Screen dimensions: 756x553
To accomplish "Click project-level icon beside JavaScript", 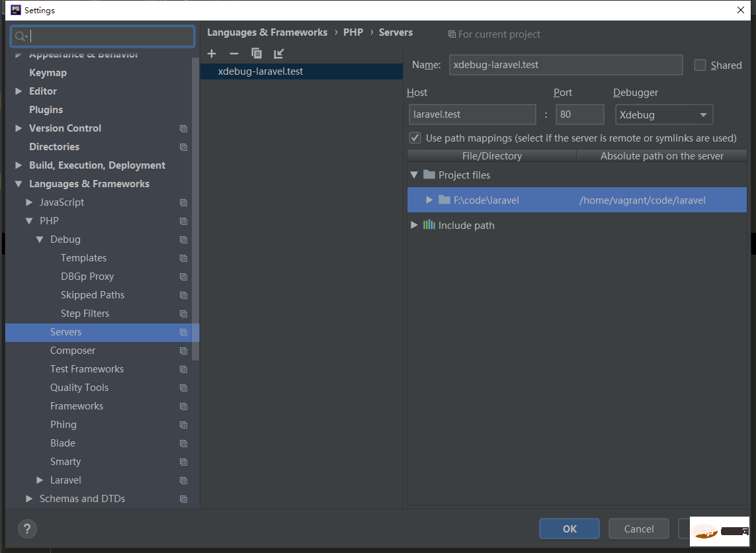I will [x=183, y=202].
